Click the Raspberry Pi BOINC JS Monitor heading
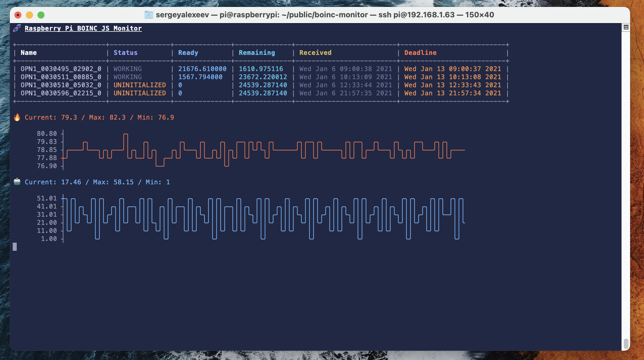The height and width of the screenshot is (360, 644). click(83, 28)
